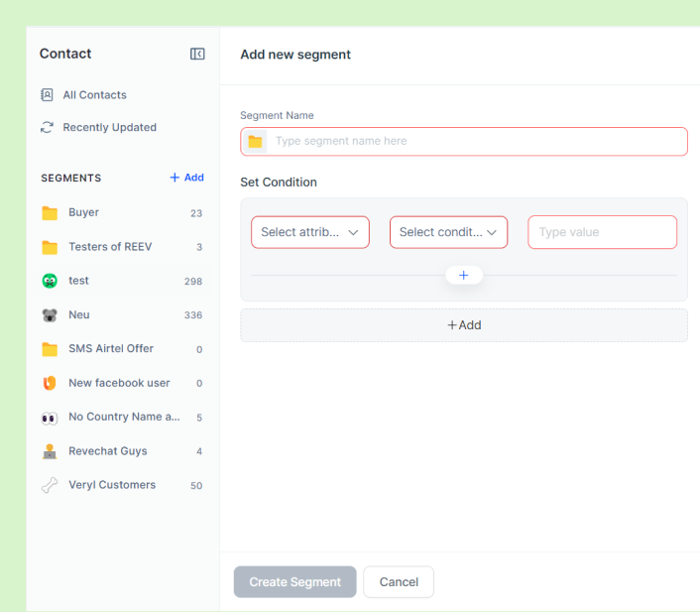Cancel adding the new segment

click(399, 582)
